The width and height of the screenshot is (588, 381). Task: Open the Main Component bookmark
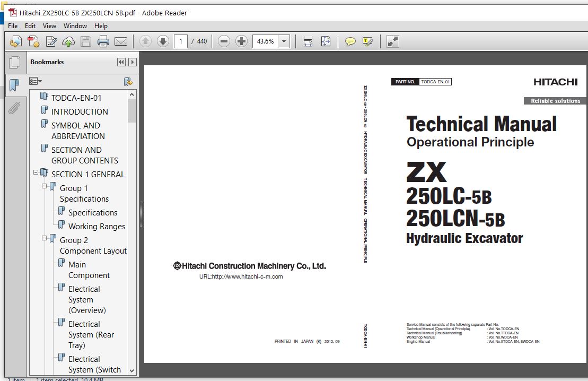coord(89,270)
